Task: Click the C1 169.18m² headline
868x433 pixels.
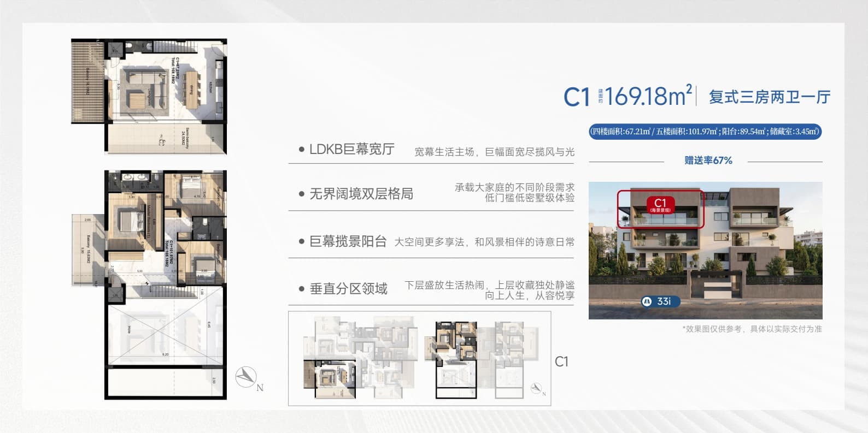Action: pos(628,97)
